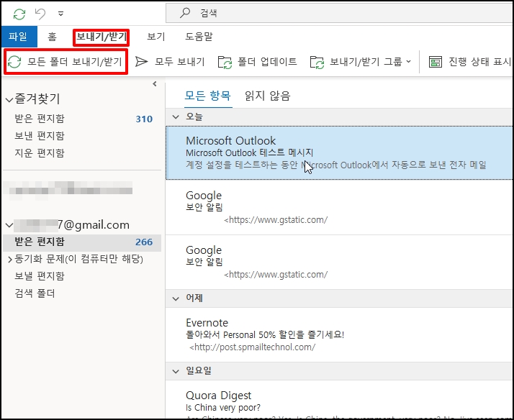Collapse the 일요일 message group
The width and height of the screenshot is (514, 420).
pos(176,371)
